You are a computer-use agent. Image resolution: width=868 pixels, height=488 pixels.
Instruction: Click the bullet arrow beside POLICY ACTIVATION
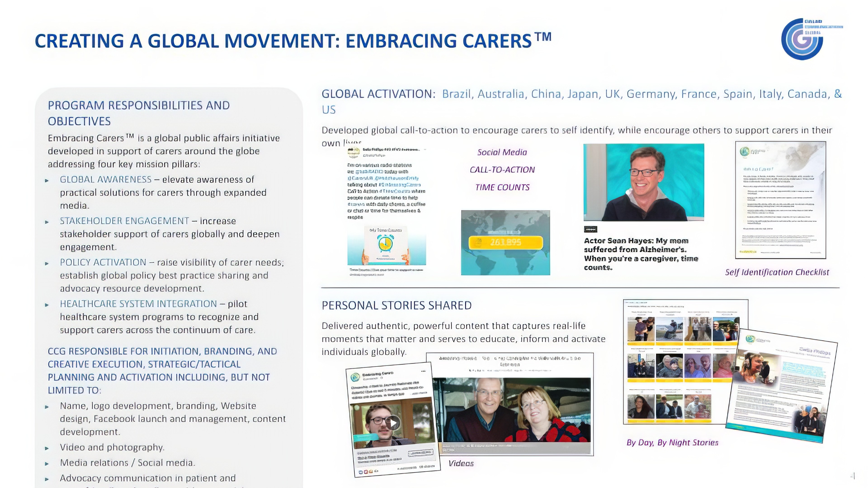click(47, 263)
